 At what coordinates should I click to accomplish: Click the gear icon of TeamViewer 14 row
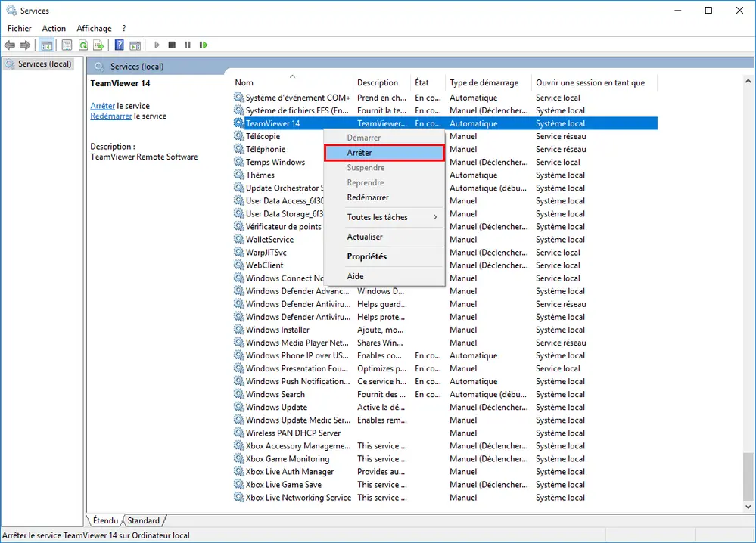(x=238, y=123)
